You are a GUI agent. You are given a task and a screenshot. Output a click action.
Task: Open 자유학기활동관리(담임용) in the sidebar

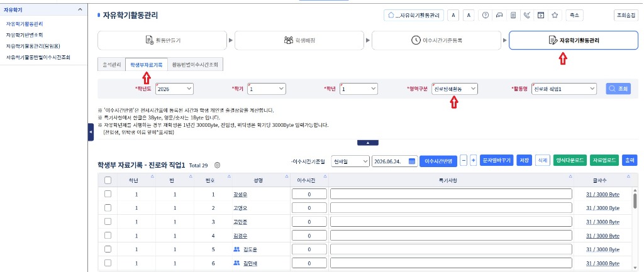click(x=33, y=46)
